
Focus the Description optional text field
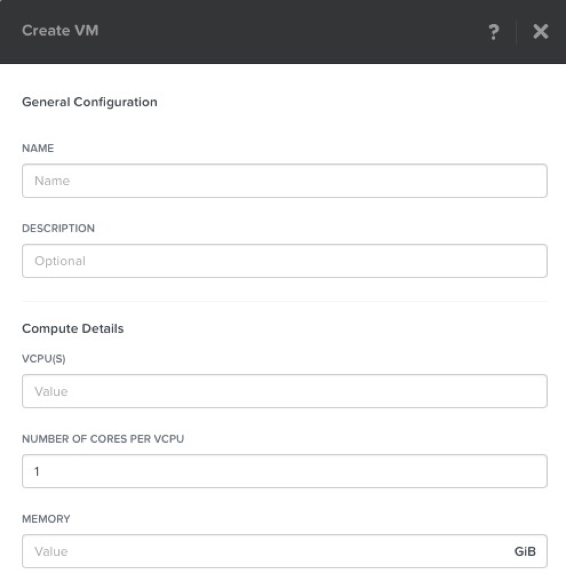pos(285,261)
